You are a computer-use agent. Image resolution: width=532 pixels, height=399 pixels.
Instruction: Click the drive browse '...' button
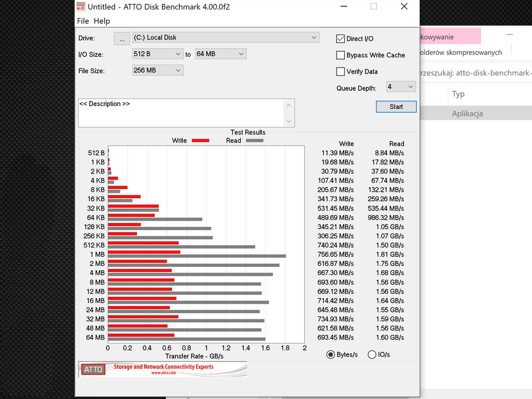(122, 38)
